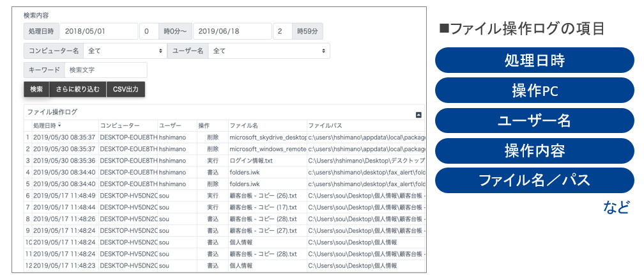
Task: Open the ユーザー名 dropdown
Action: point(269,51)
